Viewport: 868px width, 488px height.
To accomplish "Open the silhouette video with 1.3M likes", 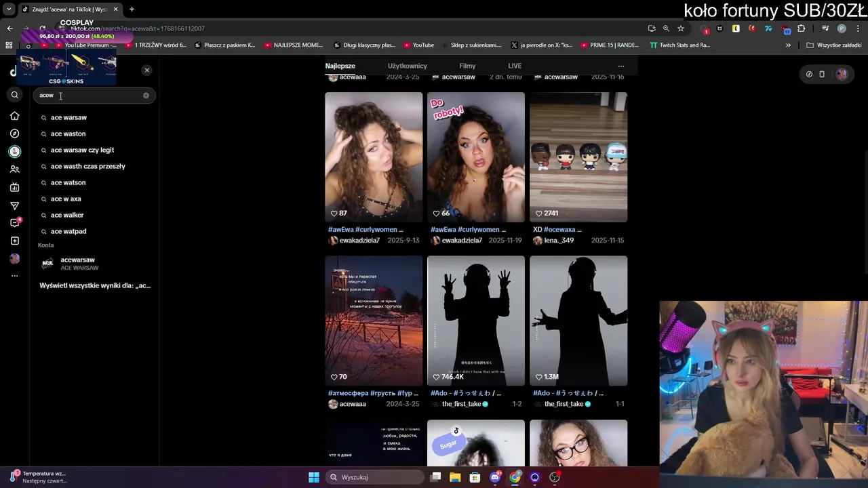I will [x=578, y=321].
